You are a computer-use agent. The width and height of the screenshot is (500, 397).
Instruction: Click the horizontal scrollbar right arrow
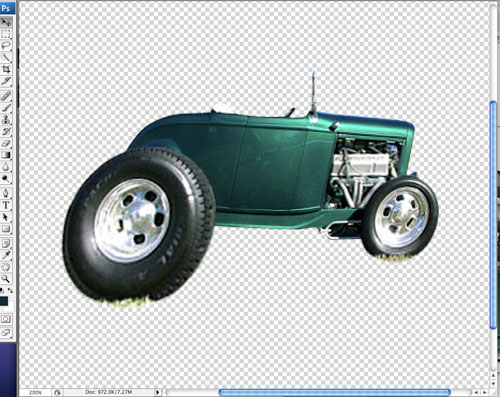point(485,393)
